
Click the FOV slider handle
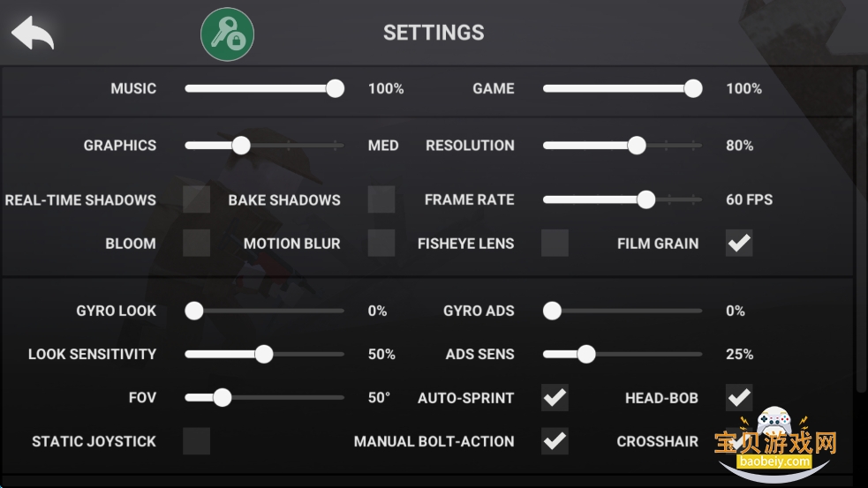coord(222,398)
